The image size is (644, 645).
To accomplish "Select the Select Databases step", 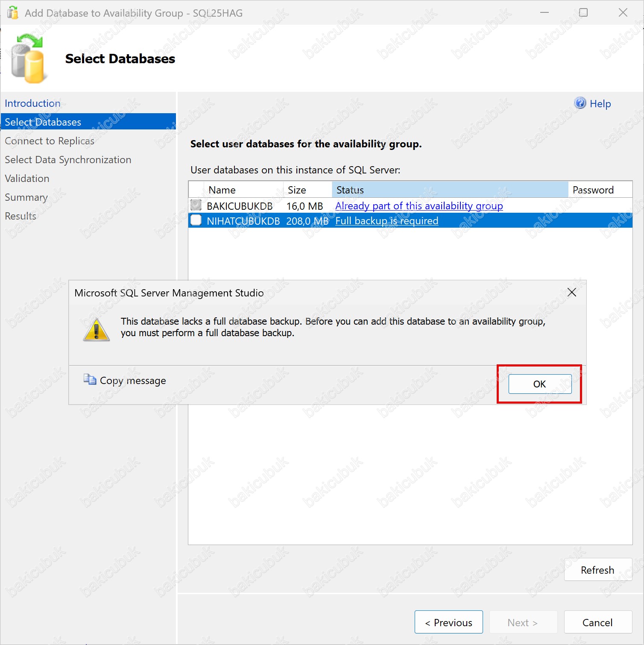I will click(x=43, y=122).
